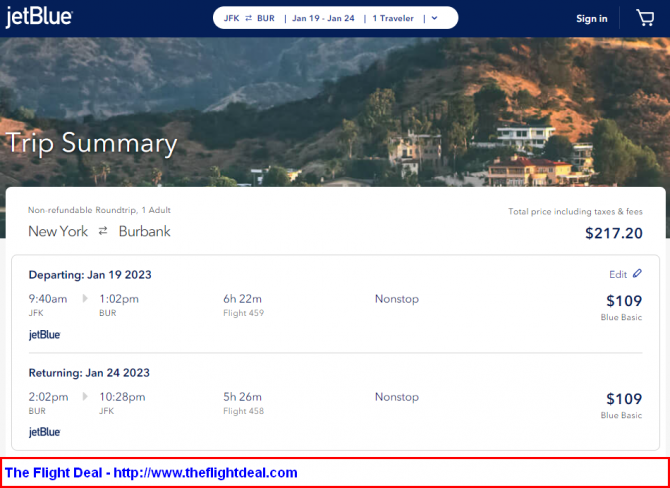Open the shopping cart icon
This screenshot has height=488, width=670.
click(x=645, y=18)
